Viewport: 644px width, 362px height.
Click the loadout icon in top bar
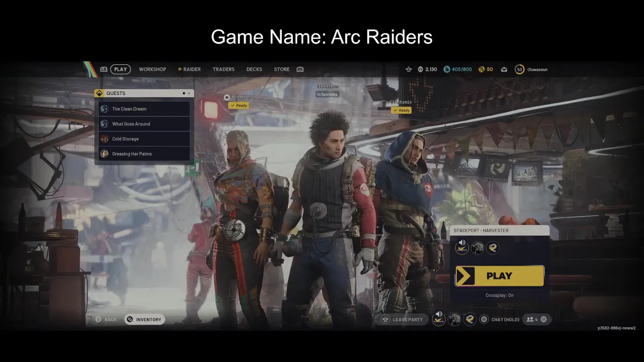point(409,69)
